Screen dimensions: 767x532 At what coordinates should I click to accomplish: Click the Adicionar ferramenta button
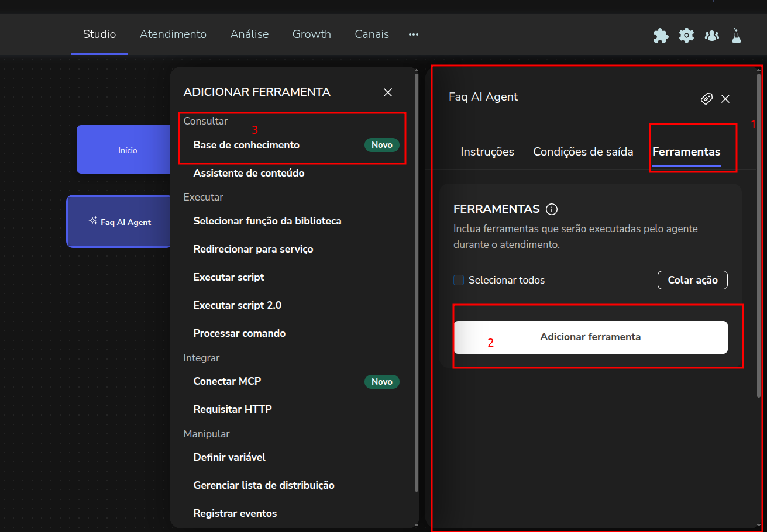pyautogui.click(x=590, y=337)
